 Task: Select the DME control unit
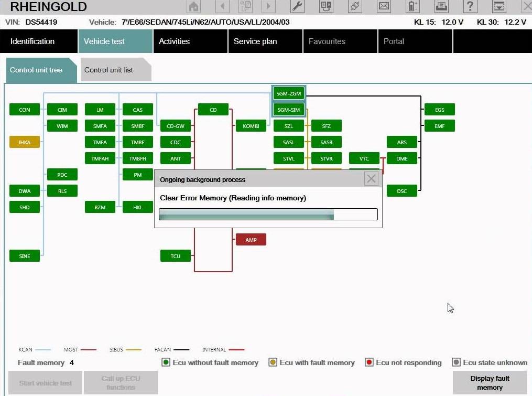click(401, 158)
